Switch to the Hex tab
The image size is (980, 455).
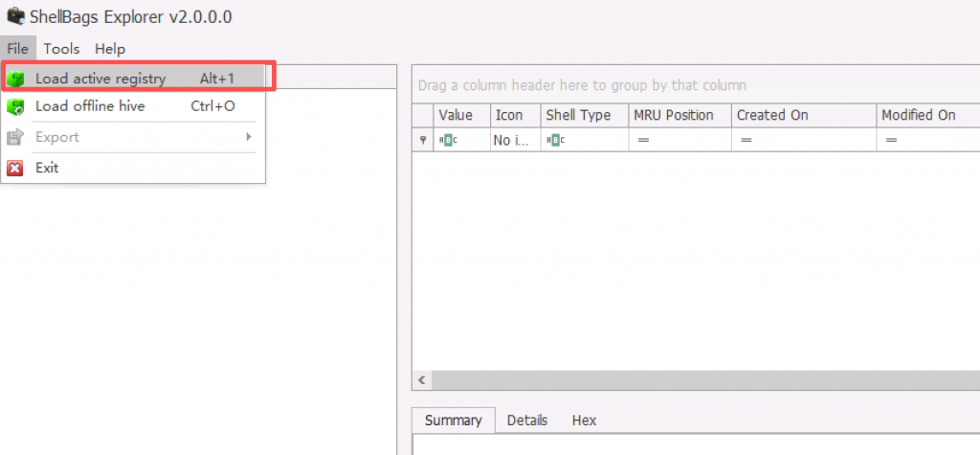click(x=584, y=421)
